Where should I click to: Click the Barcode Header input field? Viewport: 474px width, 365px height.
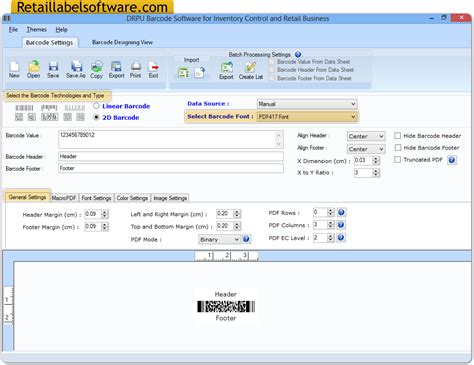point(171,156)
